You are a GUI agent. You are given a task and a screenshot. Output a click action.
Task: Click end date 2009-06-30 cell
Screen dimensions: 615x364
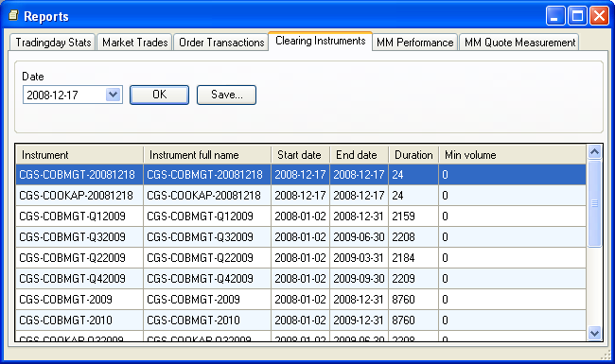point(359,236)
